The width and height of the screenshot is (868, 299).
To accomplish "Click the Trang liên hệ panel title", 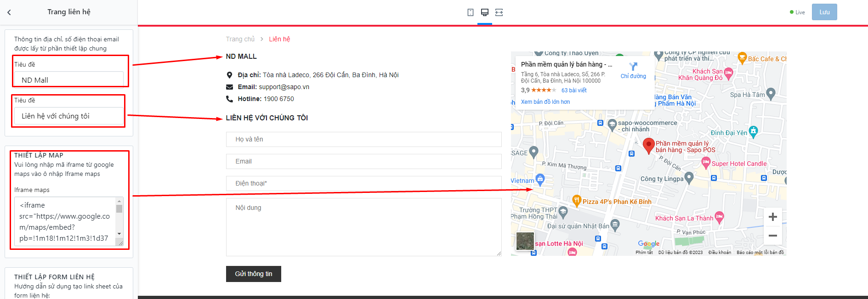I will pyautogui.click(x=69, y=12).
